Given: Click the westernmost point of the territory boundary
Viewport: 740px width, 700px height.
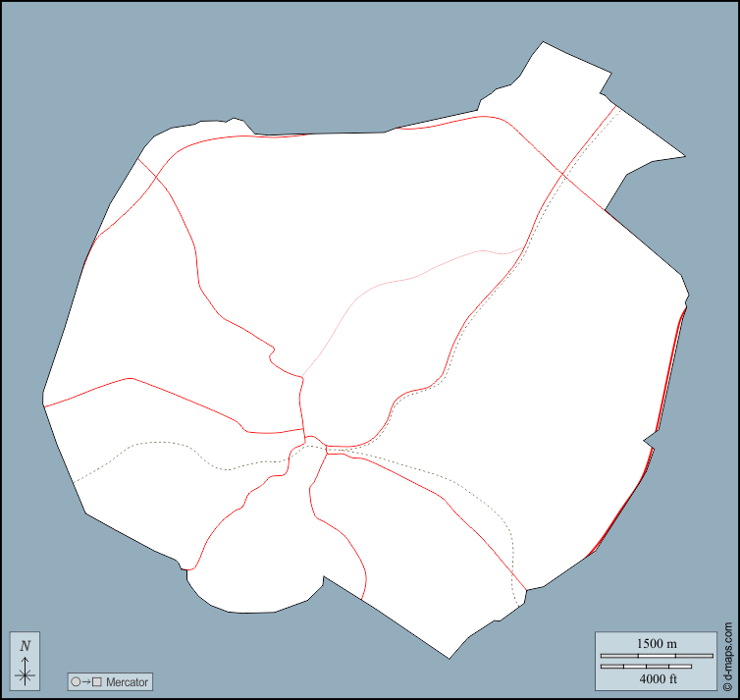Looking at the screenshot, I should 42,404.
